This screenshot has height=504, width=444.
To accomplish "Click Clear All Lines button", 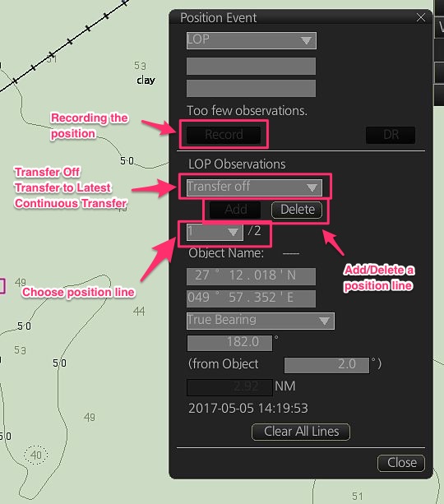I will (301, 432).
